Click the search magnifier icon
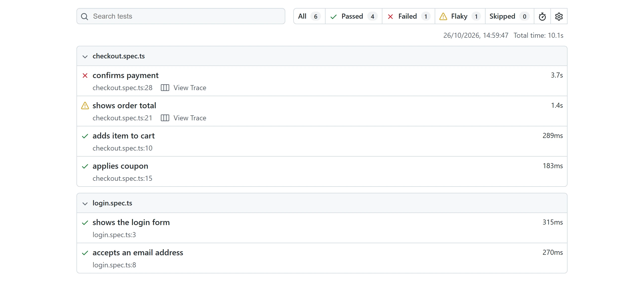 tap(85, 17)
